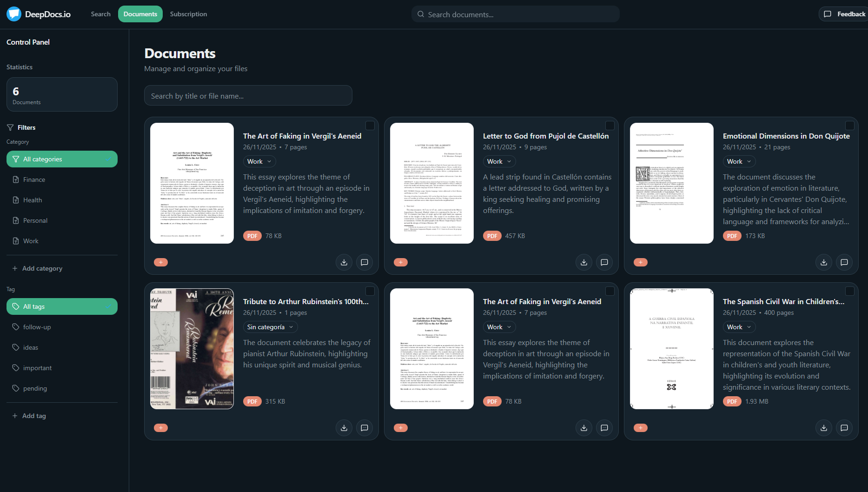Click the Filters funnel icon

click(x=10, y=127)
